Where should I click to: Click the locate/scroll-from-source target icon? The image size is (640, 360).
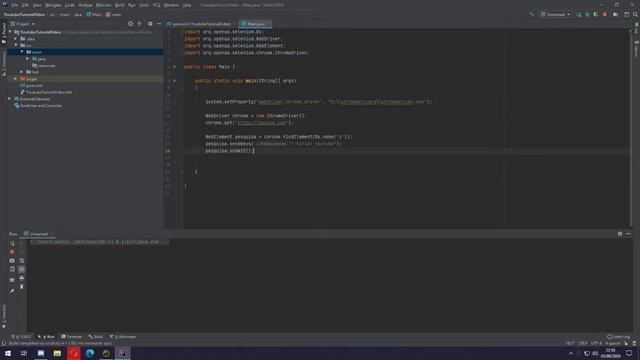[131, 24]
